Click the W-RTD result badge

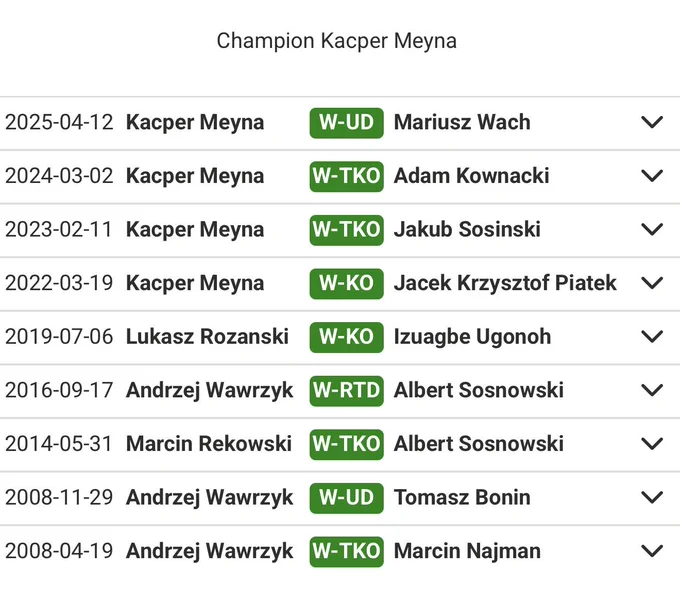pyautogui.click(x=347, y=390)
